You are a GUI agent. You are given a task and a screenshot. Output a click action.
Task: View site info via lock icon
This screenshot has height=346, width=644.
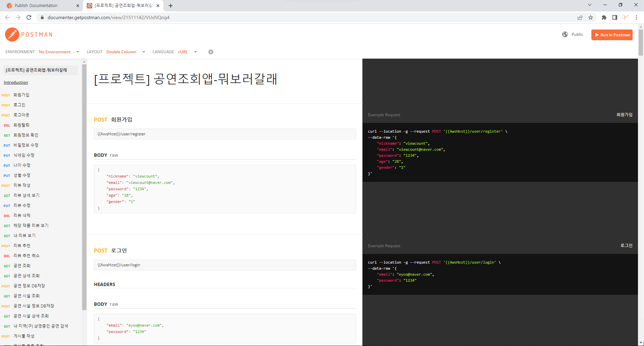pyautogui.click(x=42, y=17)
